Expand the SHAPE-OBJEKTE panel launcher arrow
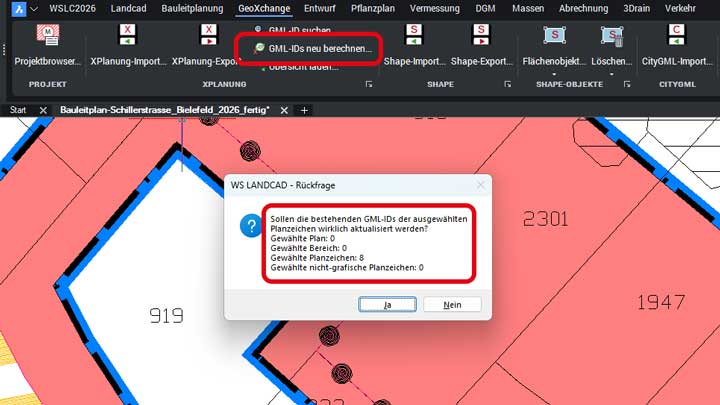This screenshot has width=720, height=405. pyautogui.click(x=627, y=84)
